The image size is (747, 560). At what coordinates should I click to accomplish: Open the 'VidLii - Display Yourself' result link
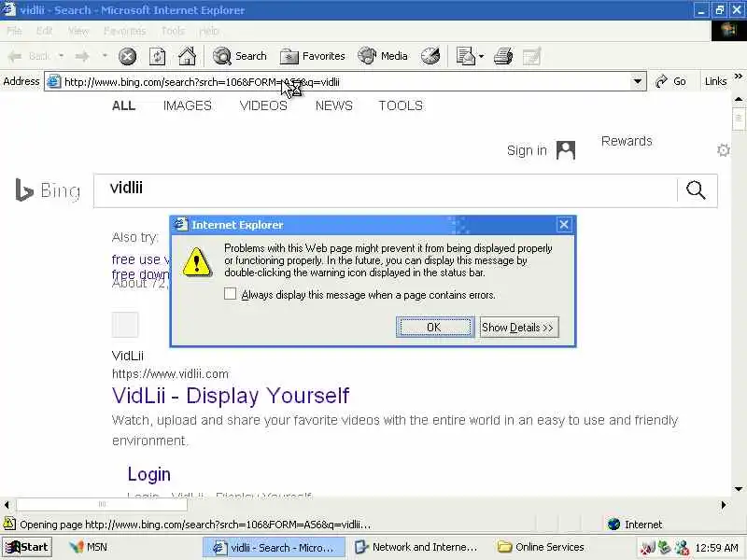(231, 395)
